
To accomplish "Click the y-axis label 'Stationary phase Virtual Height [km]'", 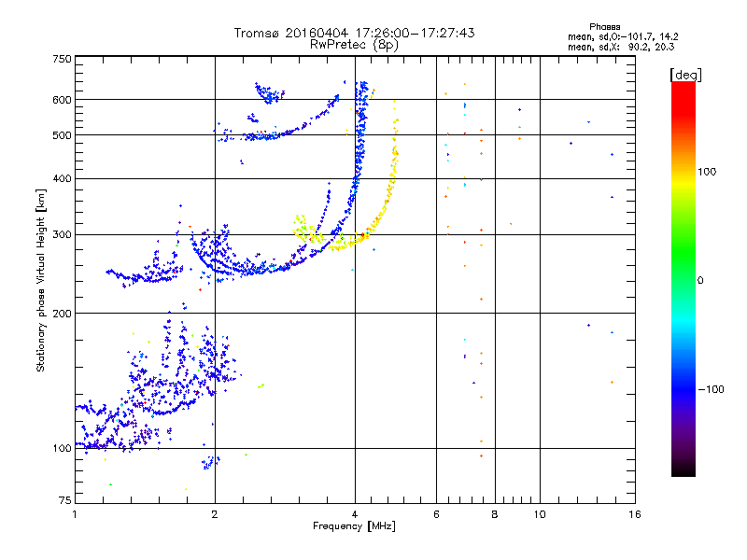I will pyautogui.click(x=40, y=280).
